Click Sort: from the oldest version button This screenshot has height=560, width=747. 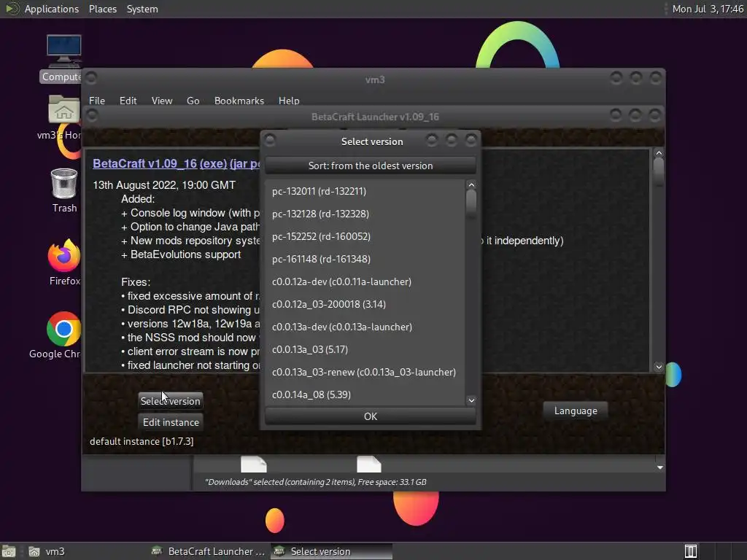tap(370, 166)
